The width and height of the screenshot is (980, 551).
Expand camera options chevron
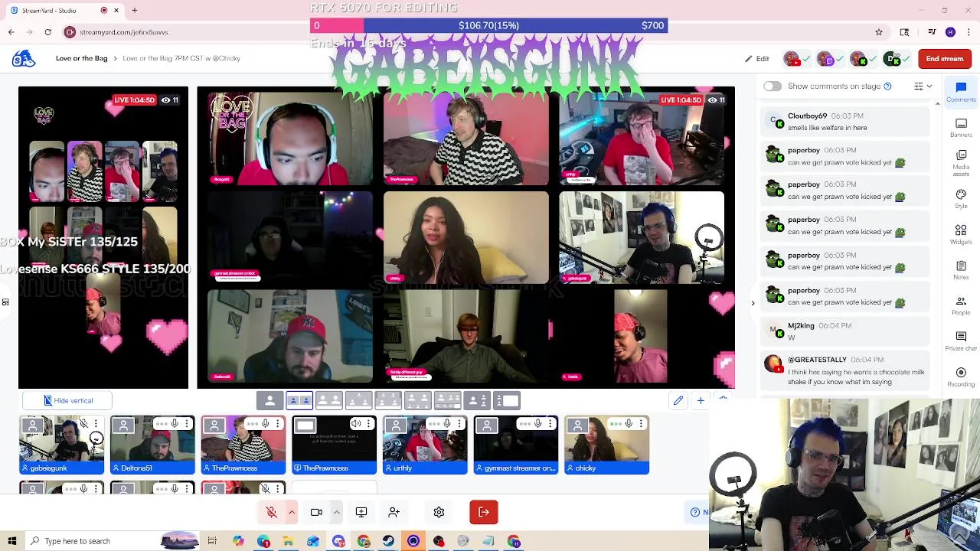point(336,512)
